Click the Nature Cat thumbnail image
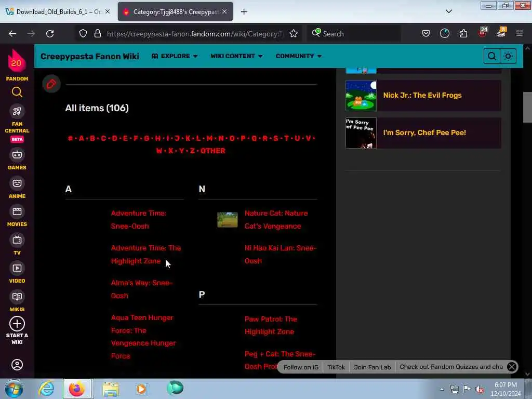Screen dimensions: 532x399 coord(228,220)
